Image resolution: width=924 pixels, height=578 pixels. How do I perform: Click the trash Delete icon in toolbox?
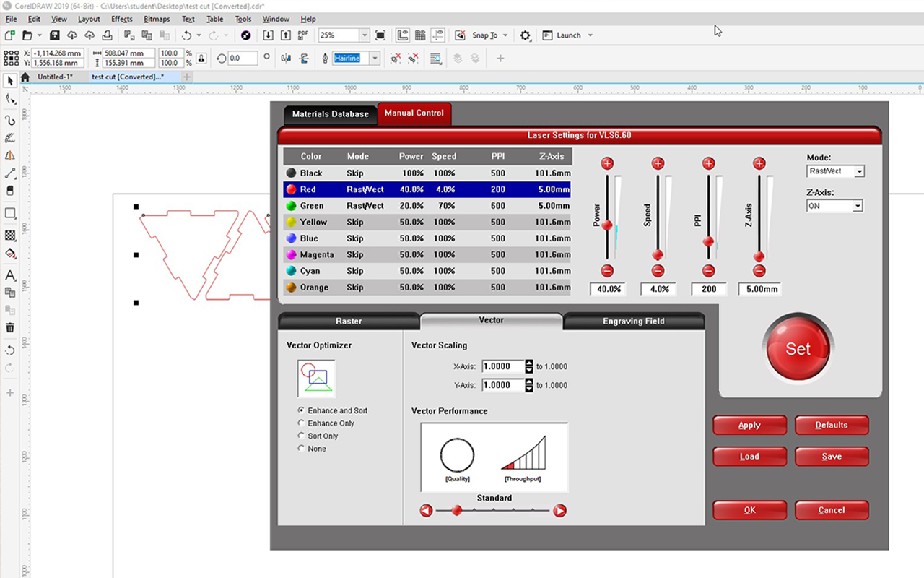point(10,327)
